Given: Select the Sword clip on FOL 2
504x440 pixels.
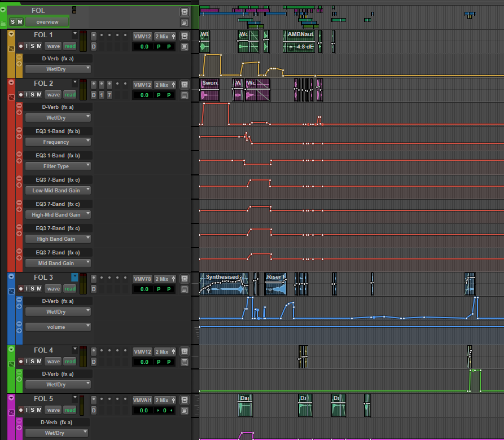Looking at the screenshot, I should [209, 90].
